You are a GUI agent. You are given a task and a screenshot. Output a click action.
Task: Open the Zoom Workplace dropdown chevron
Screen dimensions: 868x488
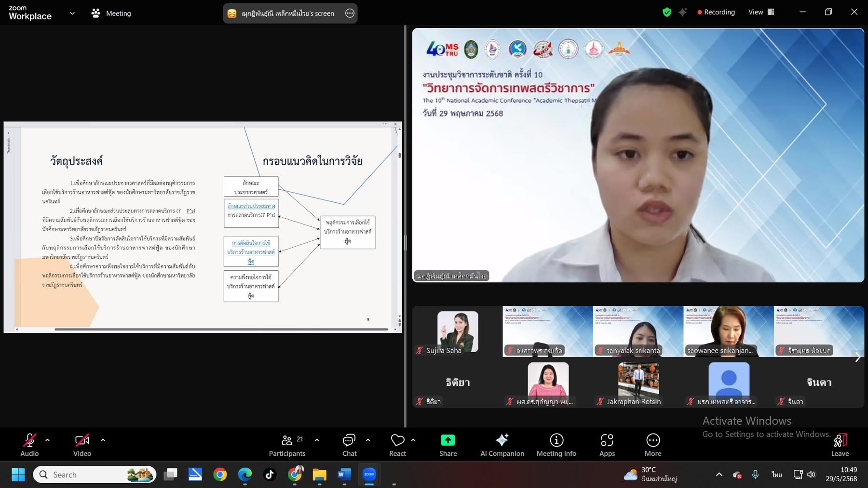[x=72, y=13]
